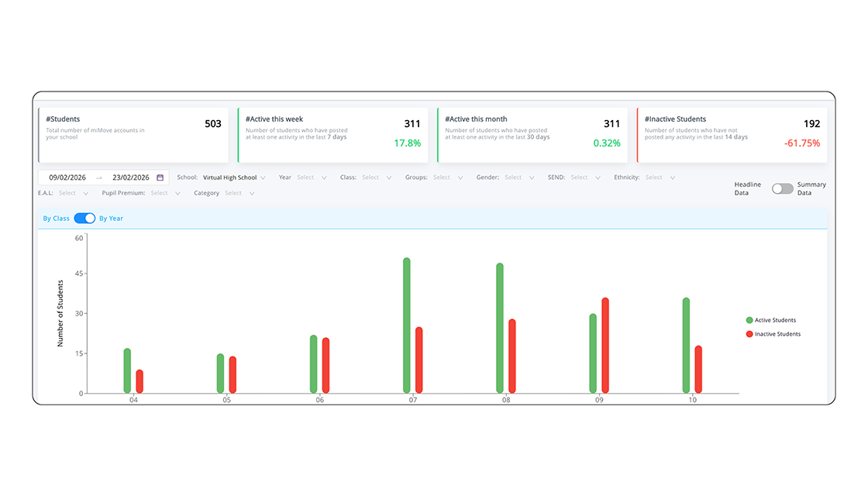Click the green Active Students legend dot
868x496 pixels.
(x=749, y=320)
